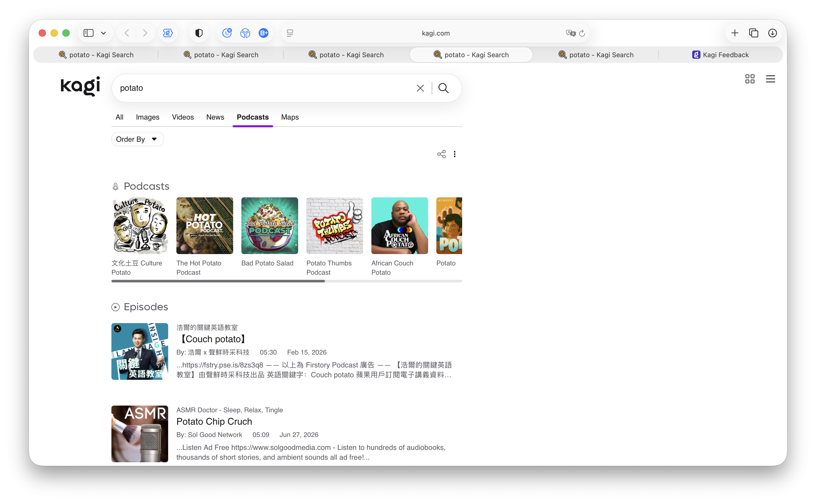The image size is (816, 504).
Task: Go forward to next page
Action: (x=145, y=33)
